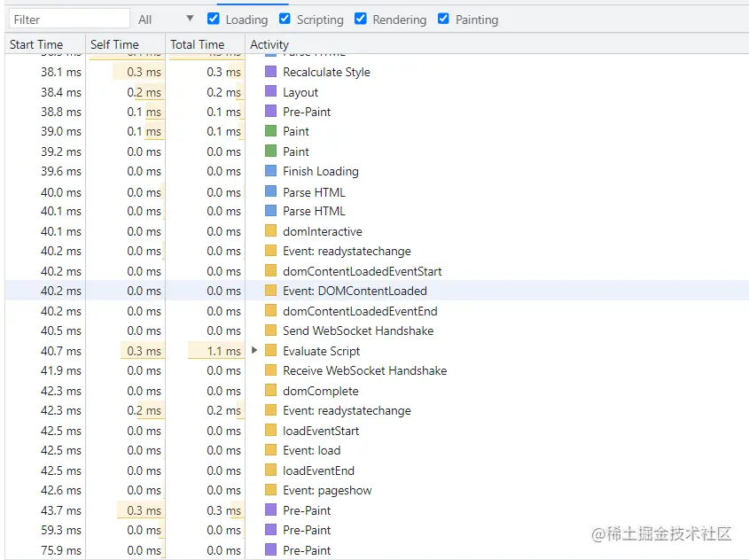Click the Pre-Paint icon at 59.3 ms
This screenshot has height=560, width=749.
[271, 530]
